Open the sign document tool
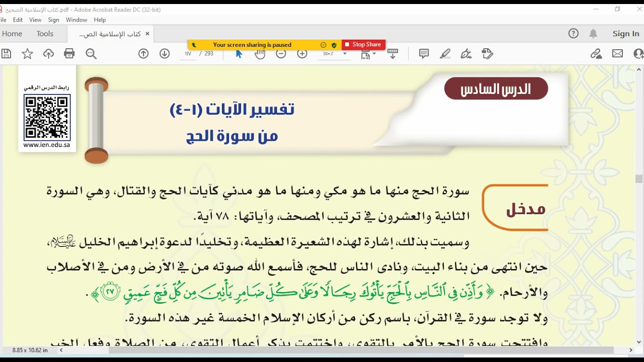 coord(466,54)
